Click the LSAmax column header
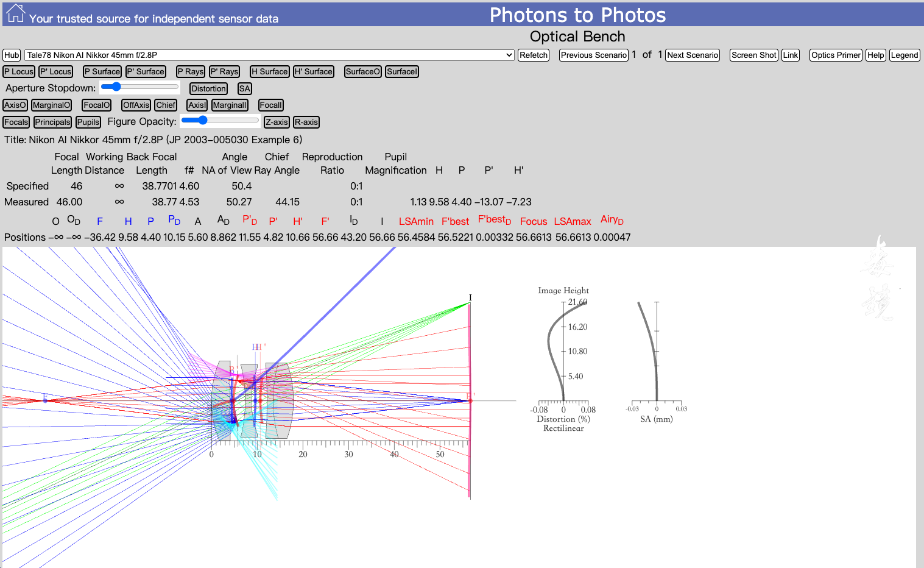924x568 pixels. (573, 221)
